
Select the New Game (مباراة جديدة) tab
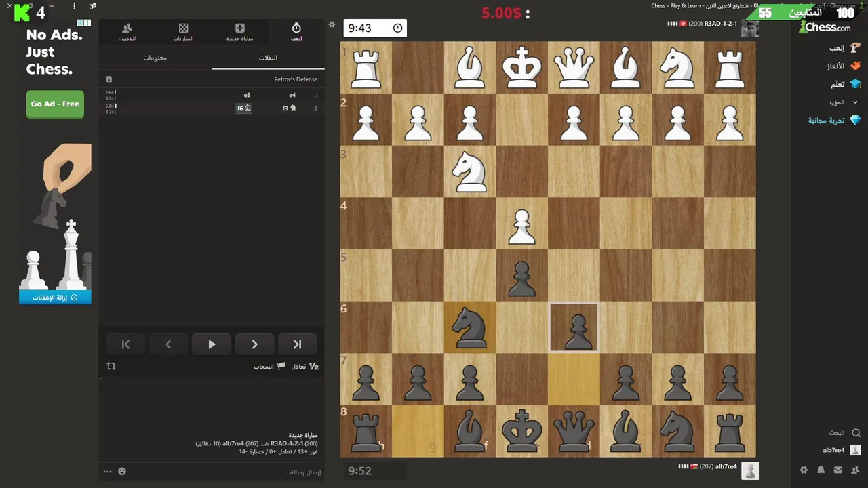tap(240, 32)
